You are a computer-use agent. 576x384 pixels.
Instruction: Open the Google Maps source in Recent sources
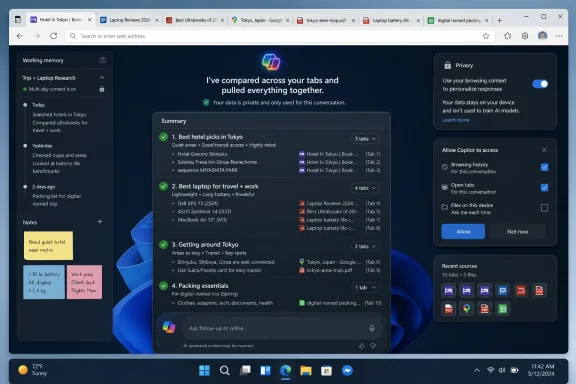(467, 309)
